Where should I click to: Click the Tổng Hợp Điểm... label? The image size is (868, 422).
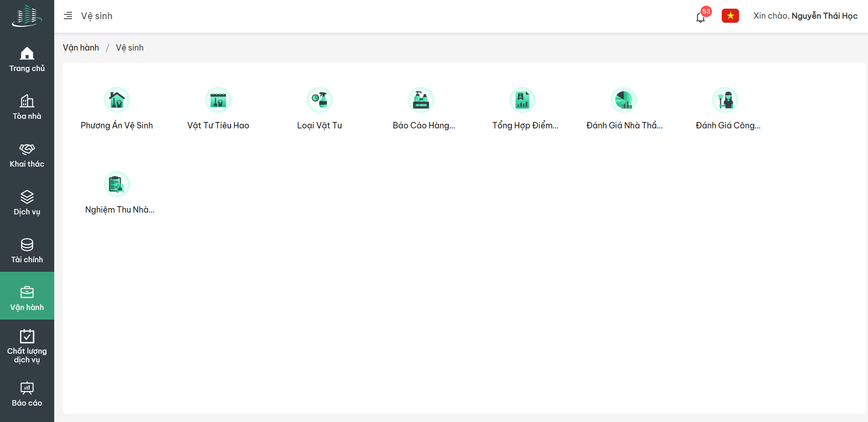525,126
